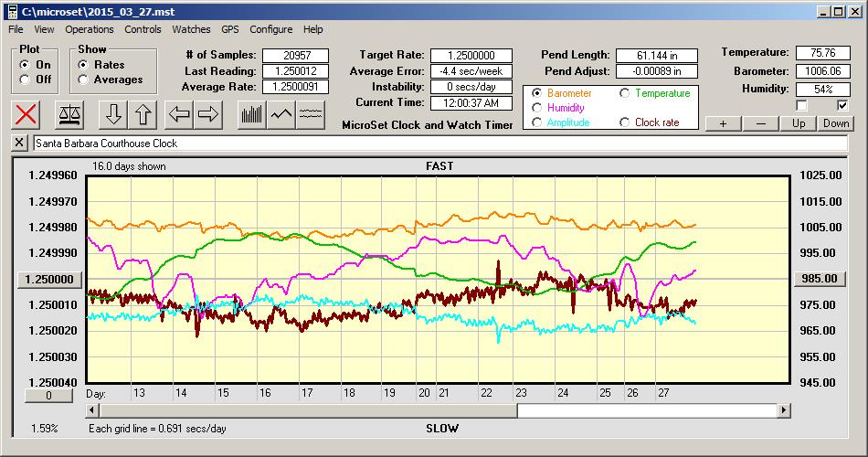This screenshot has height=457, width=868.
Task: Click the small X beside clock name
Action: coord(19,143)
